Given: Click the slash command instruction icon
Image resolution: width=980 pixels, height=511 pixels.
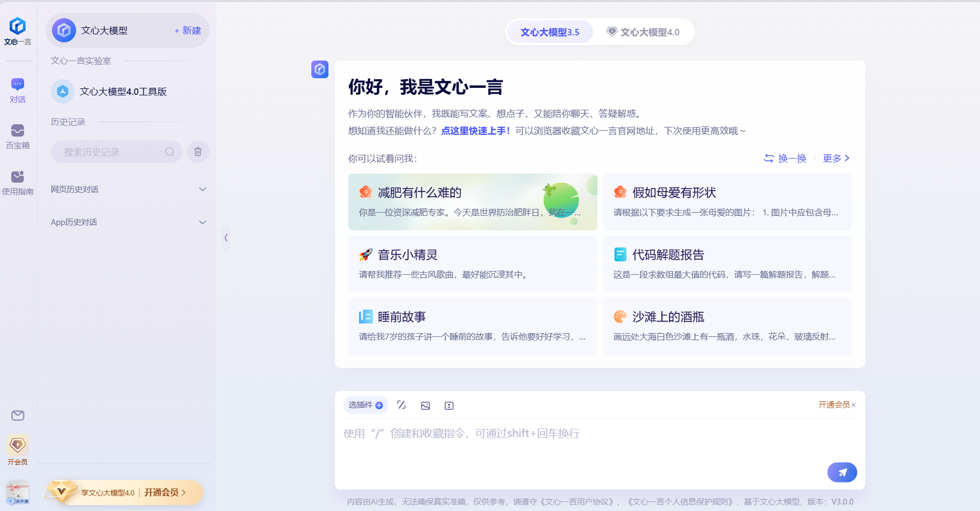Looking at the screenshot, I should click(x=401, y=405).
